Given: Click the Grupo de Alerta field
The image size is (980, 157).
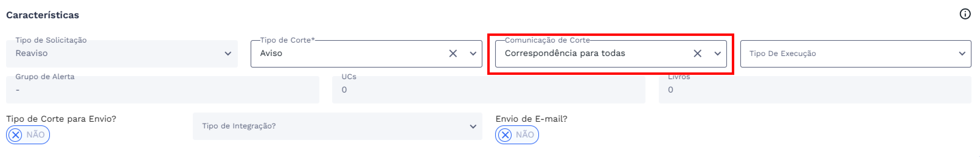Looking at the screenshot, I should pos(162,90).
